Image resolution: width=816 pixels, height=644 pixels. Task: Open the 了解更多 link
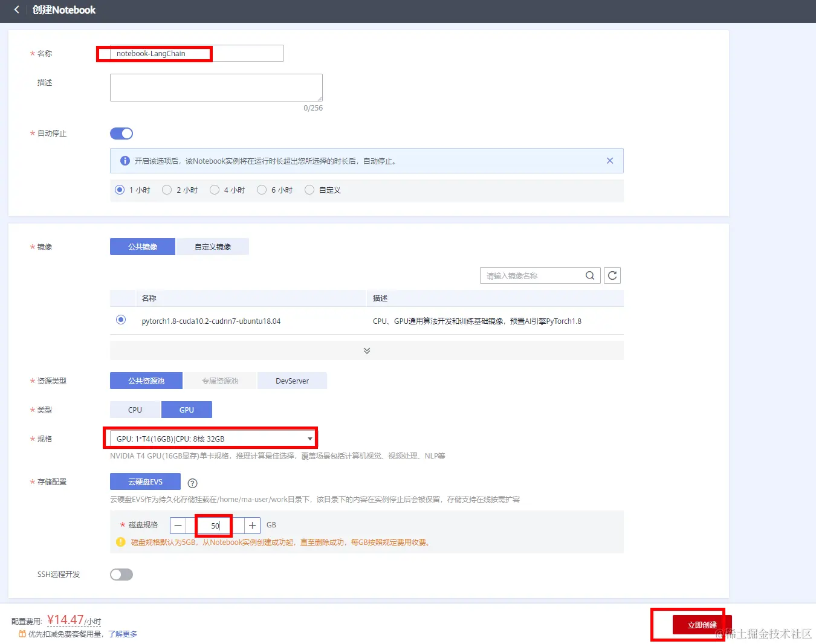tap(123, 634)
